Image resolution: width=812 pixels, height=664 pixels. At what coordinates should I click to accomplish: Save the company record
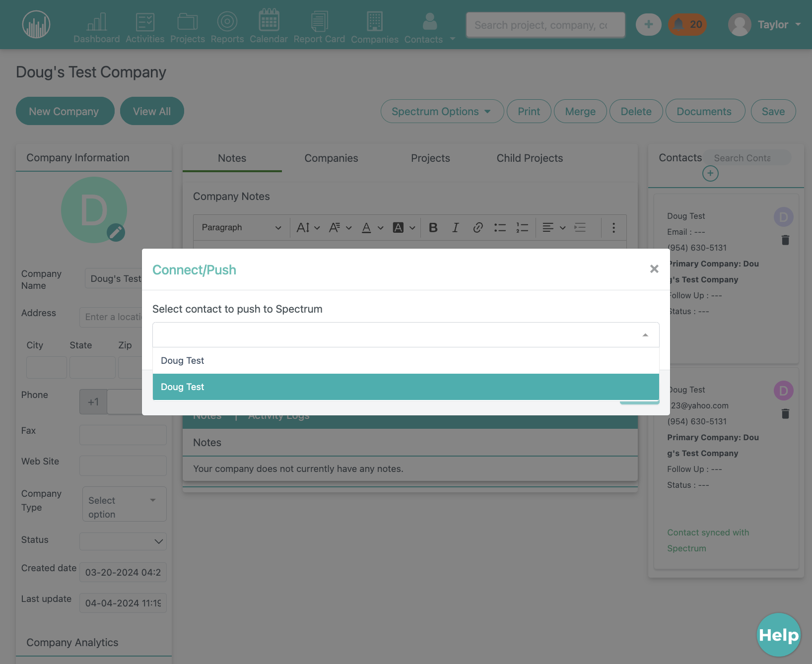773,111
